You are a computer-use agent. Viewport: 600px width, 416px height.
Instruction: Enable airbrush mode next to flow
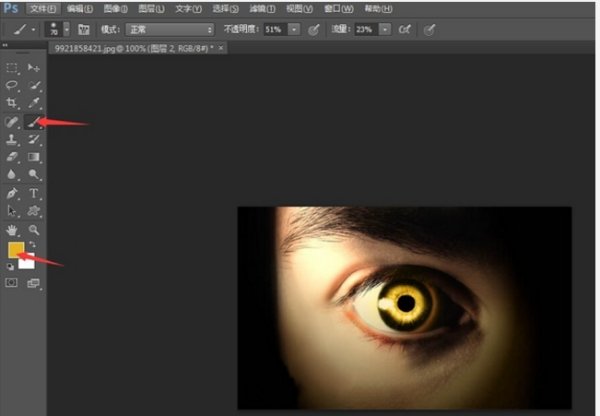click(404, 30)
